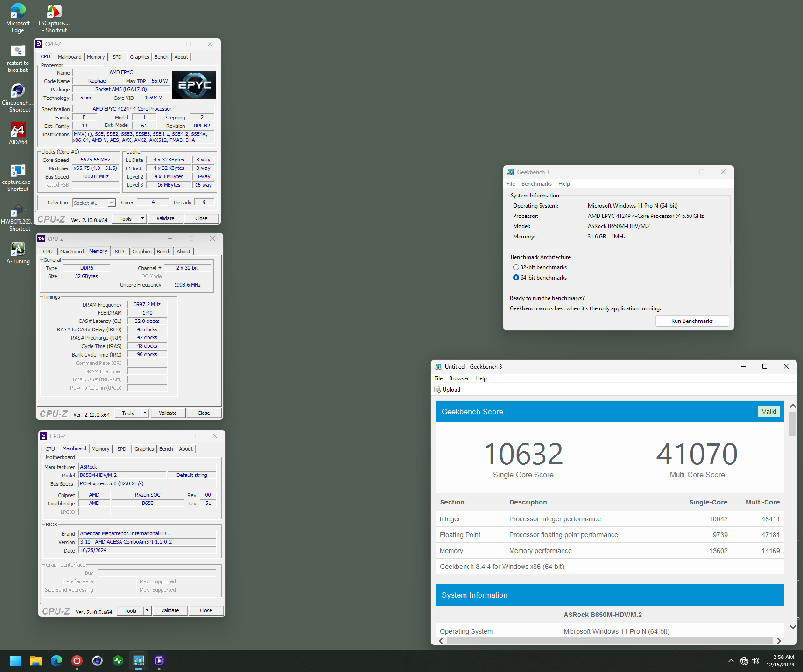The height and width of the screenshot is (672, 803).
Task: Click Close in CPU-Z Mainboard window
Action: (x=206, y=610)
